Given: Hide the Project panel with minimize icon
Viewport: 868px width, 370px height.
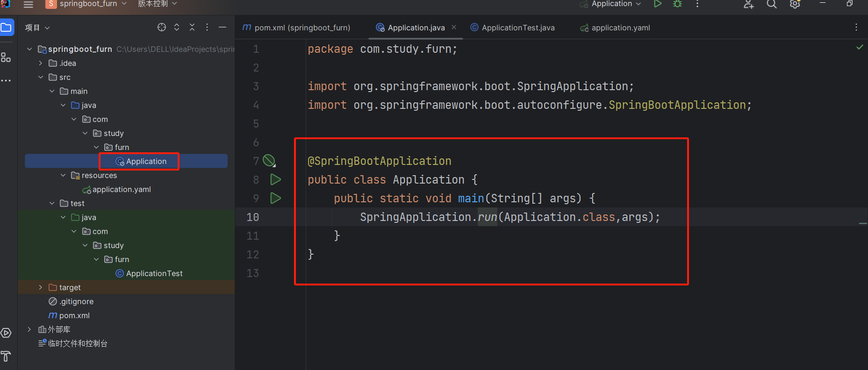Looking at the screenshot, I should (222, 27).
